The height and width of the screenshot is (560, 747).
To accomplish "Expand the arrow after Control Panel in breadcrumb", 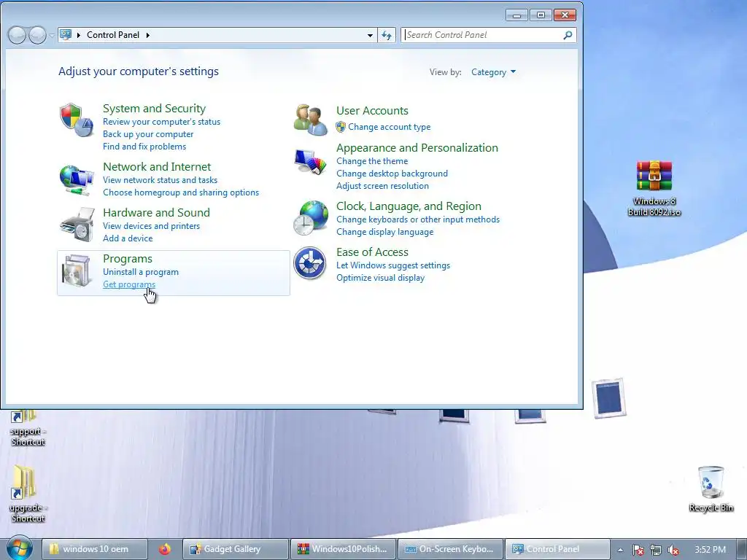I will (x=147, y=35).
